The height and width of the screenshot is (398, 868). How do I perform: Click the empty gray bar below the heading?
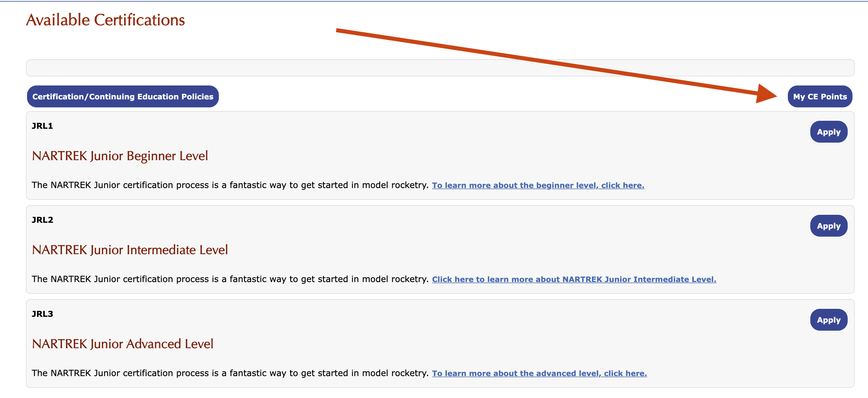point(440,68)
